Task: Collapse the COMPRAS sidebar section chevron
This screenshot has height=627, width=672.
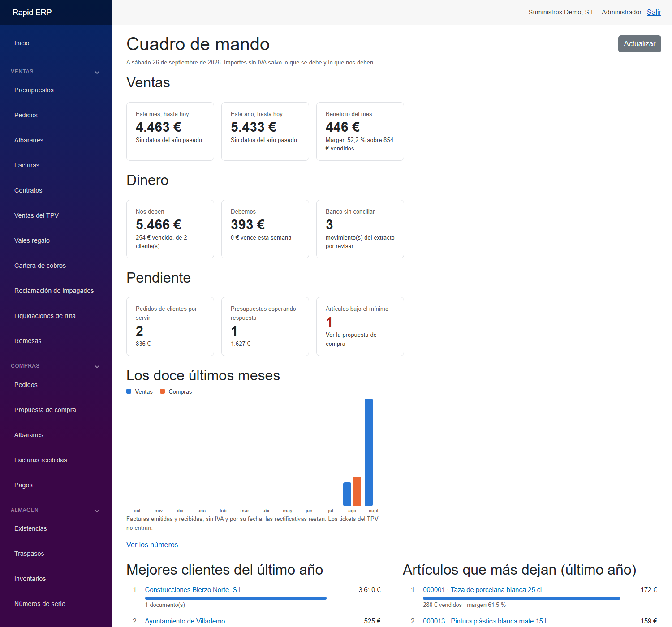Action: [97, 366]
